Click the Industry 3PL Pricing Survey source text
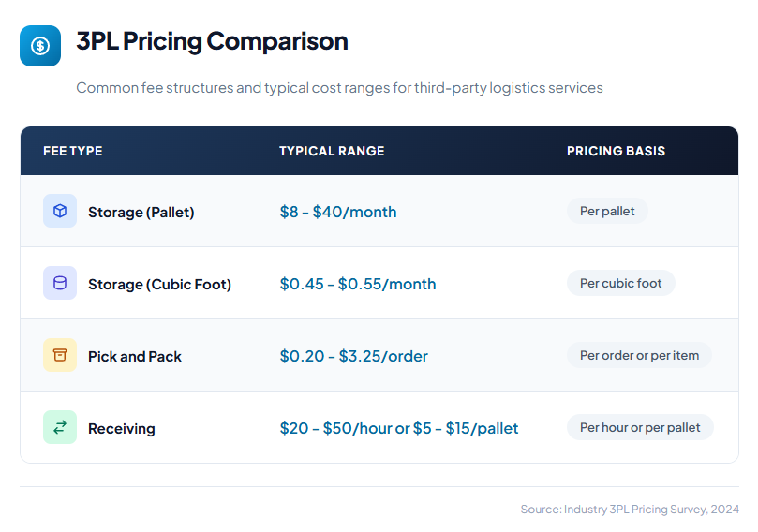Image resolution: width=758 pixels, height=532 pixels. (630, 510)
